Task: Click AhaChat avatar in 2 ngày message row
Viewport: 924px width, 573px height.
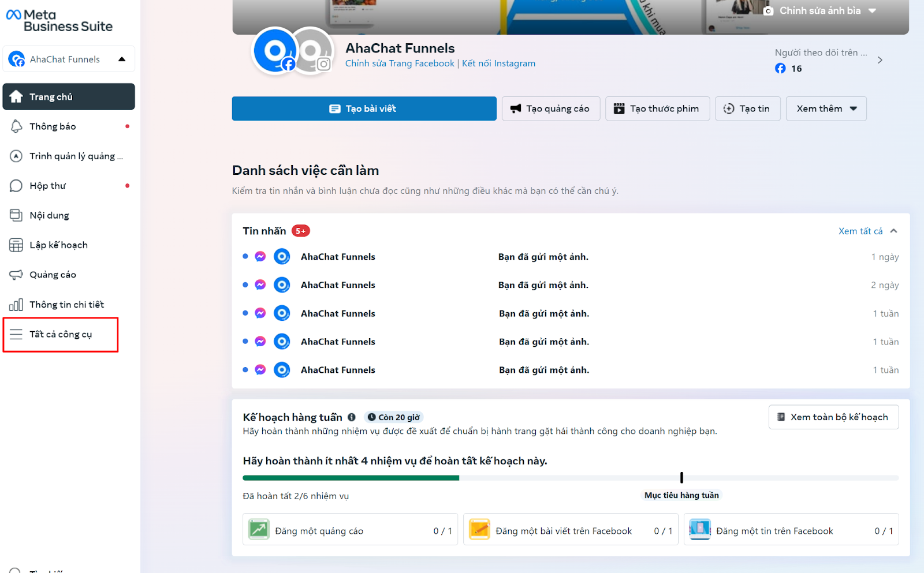Action: [282, 284]
